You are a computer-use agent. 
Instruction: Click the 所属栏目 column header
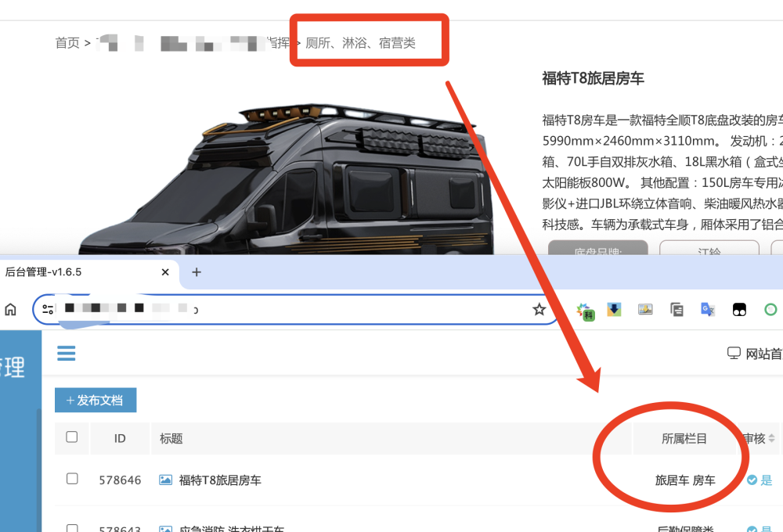point(684,439)
